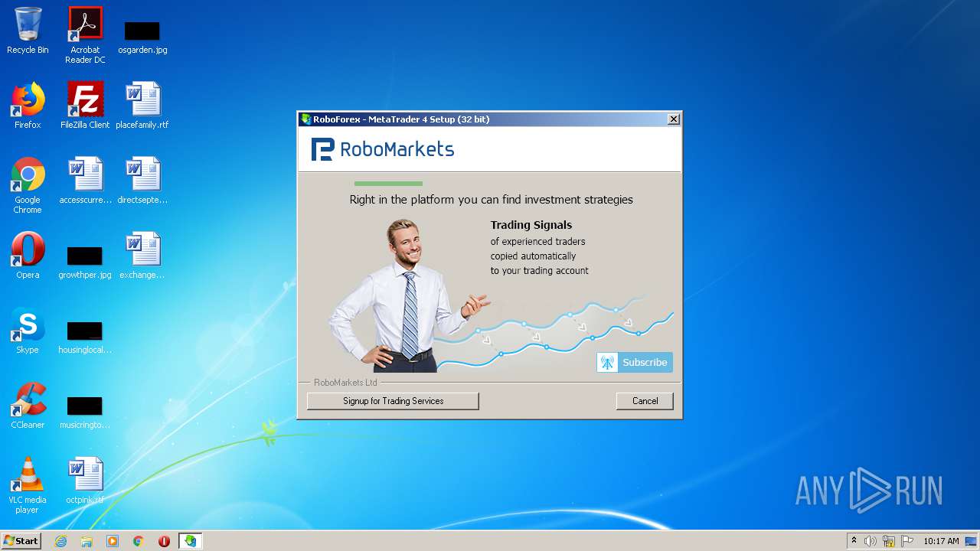
Task: Open Action Center flag icon
Action: tap(907, 541)
